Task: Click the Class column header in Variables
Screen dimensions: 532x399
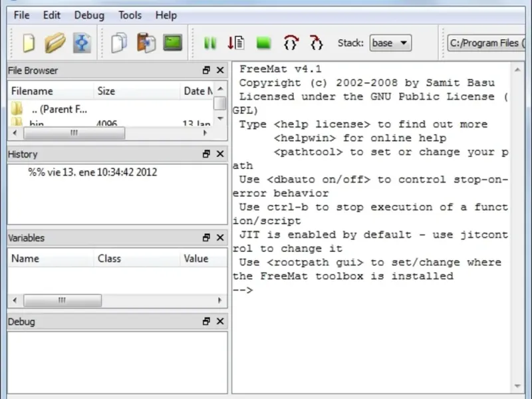Action: 137,259
